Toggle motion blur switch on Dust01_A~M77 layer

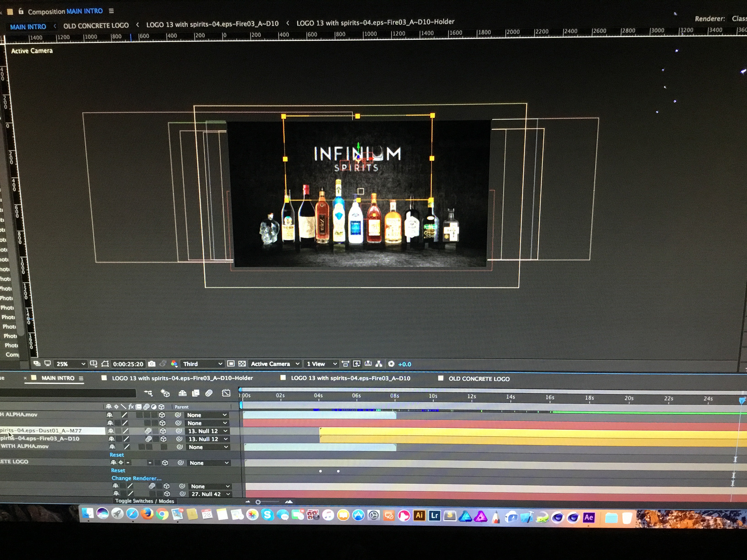pyautogui.click(x=148, y=431)
